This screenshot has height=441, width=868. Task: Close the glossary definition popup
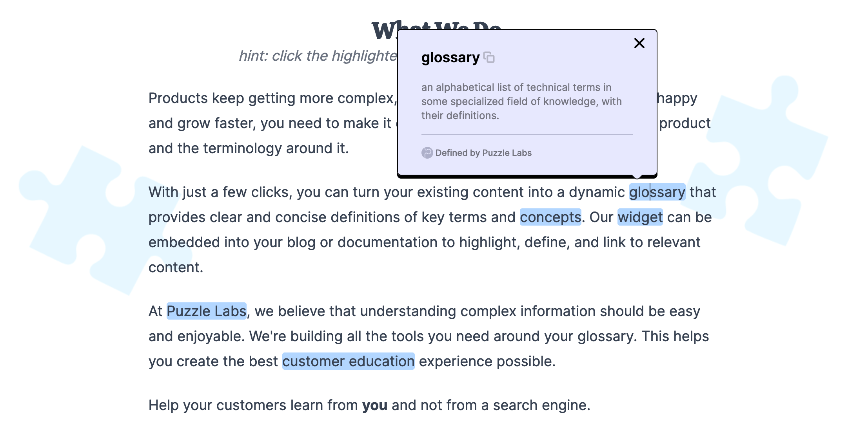[639, 43]
